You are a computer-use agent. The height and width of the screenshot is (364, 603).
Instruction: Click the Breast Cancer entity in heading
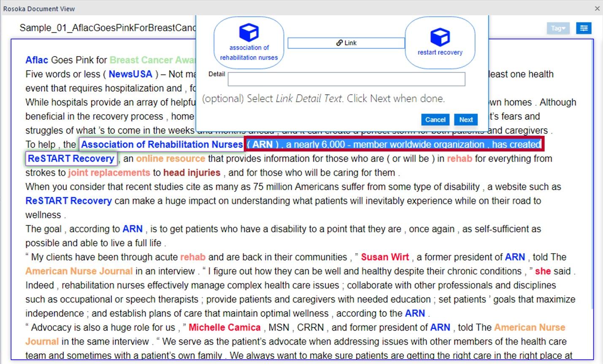[x=152, y=60]
